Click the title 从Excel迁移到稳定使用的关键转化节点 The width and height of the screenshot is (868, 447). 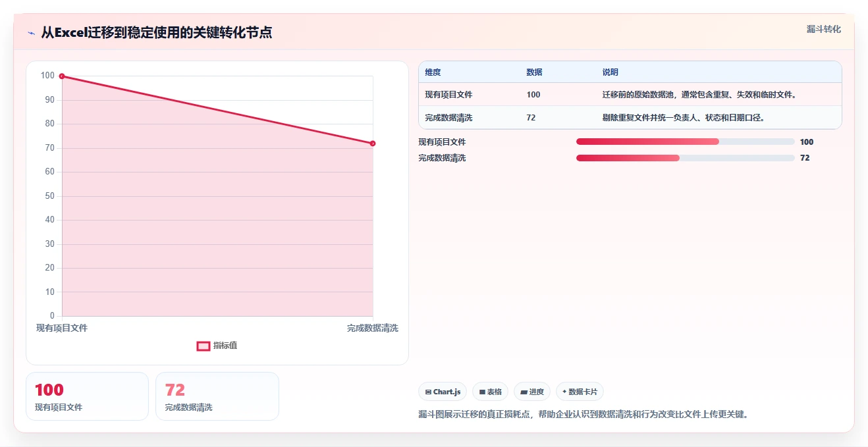(157, 32)
